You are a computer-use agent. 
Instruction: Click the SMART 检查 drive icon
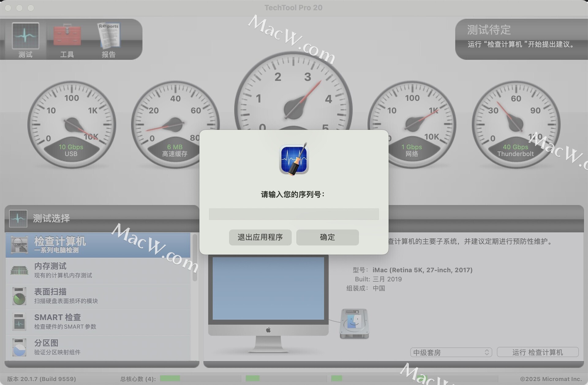[19, 322]
